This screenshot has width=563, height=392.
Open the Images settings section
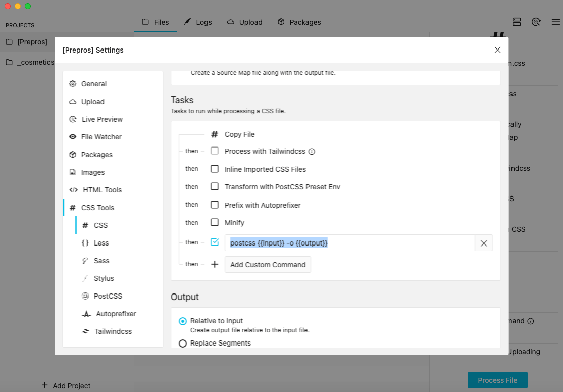click(x=92, y=172)
